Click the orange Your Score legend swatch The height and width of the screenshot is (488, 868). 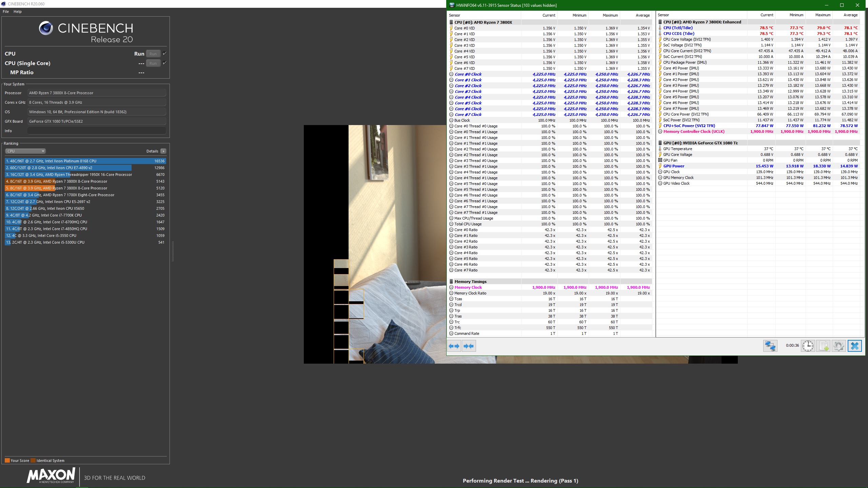click(x=7, y=461)
